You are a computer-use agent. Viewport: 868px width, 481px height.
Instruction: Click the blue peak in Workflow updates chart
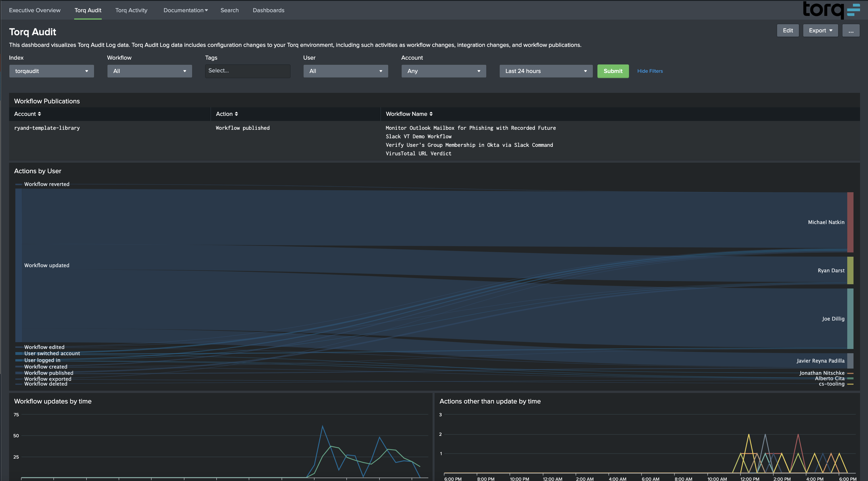tap(323, 426)
